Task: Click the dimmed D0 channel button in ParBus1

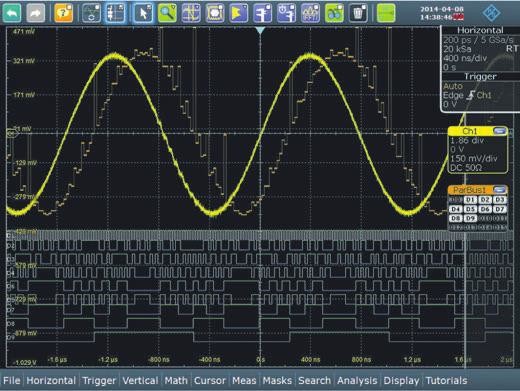Action: (x=455, y=200)
